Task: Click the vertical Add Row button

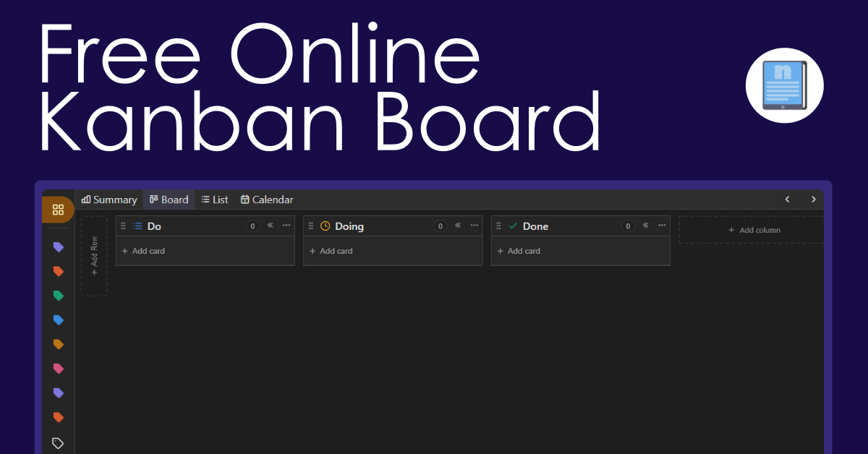Action: coord(94,256)
